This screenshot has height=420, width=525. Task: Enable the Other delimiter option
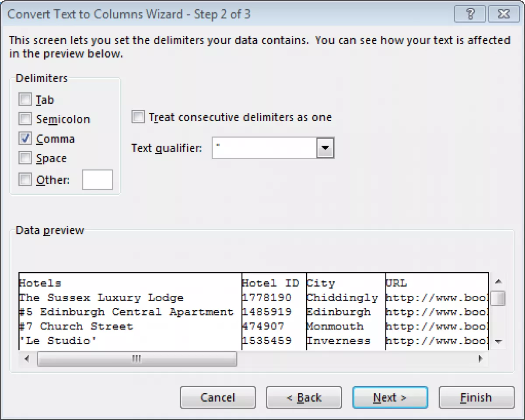[x=25, y=179]
